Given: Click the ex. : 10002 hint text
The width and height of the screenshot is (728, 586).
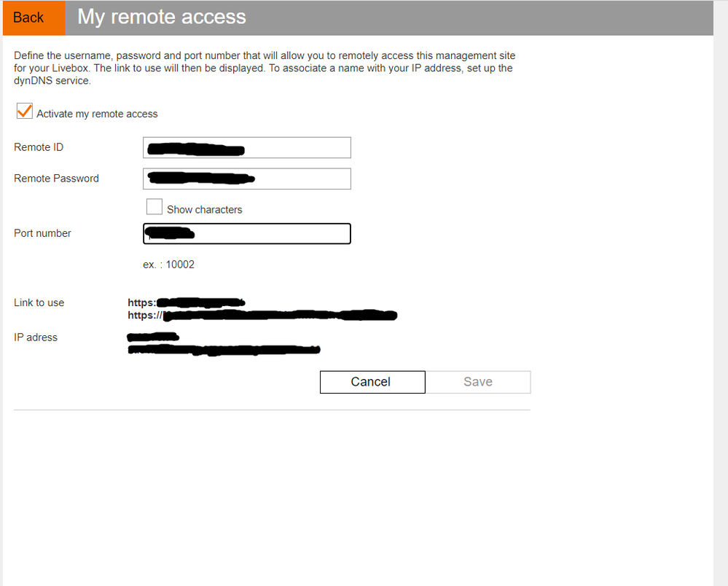Looking at the screenshot, I should pyautogui.click(x=168, y=264).
